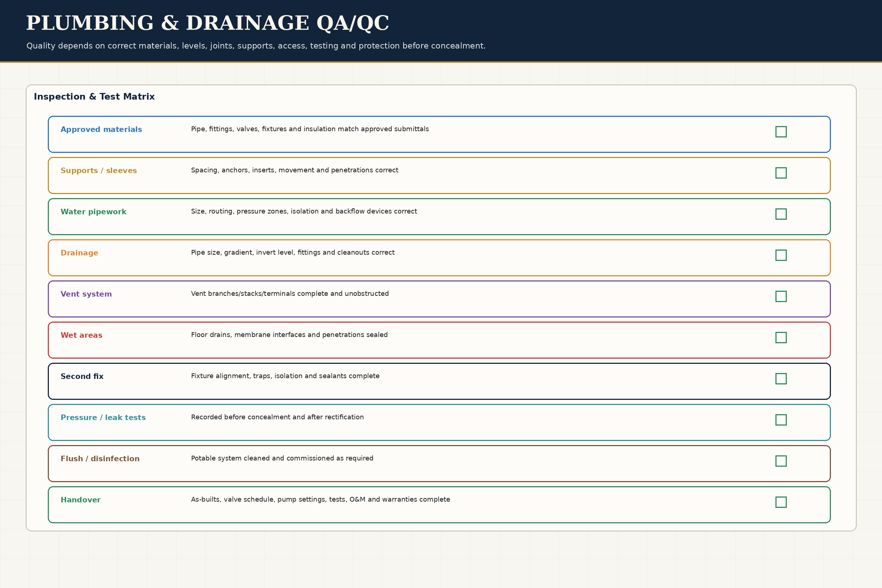882x588 pixels.
Task: Click the 'Drainage' row label
Action: [79, 253]
